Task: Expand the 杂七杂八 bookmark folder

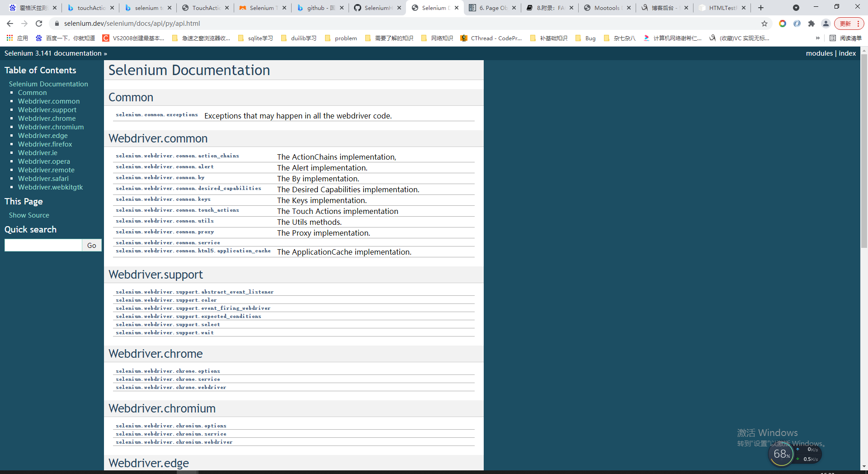Action: point(619,38)
